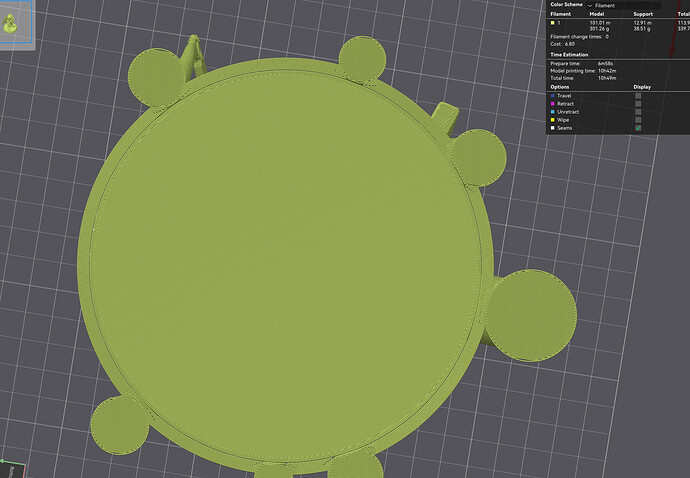Select the plate thumbnail with green figurine
The image size is (690, 478).
(15, 22)
